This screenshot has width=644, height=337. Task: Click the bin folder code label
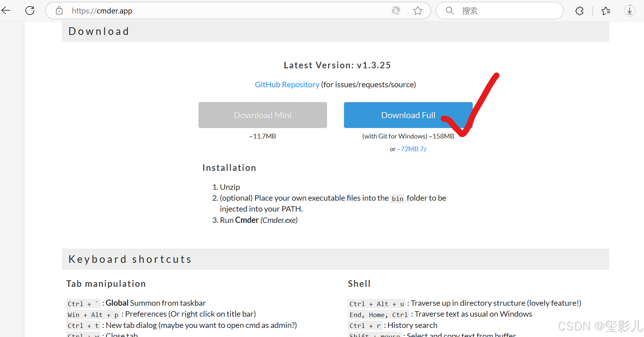pos(397,198)
